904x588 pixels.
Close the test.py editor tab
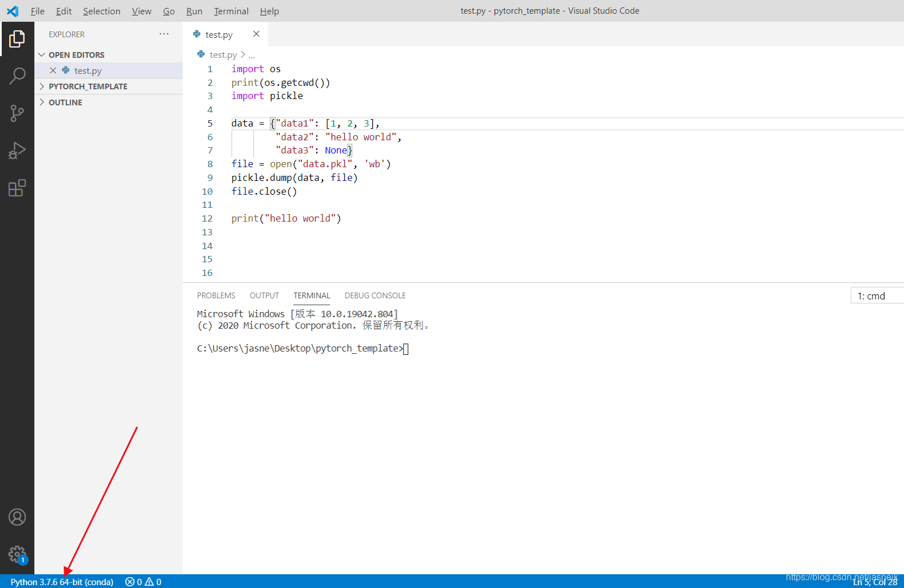point(256,34)
